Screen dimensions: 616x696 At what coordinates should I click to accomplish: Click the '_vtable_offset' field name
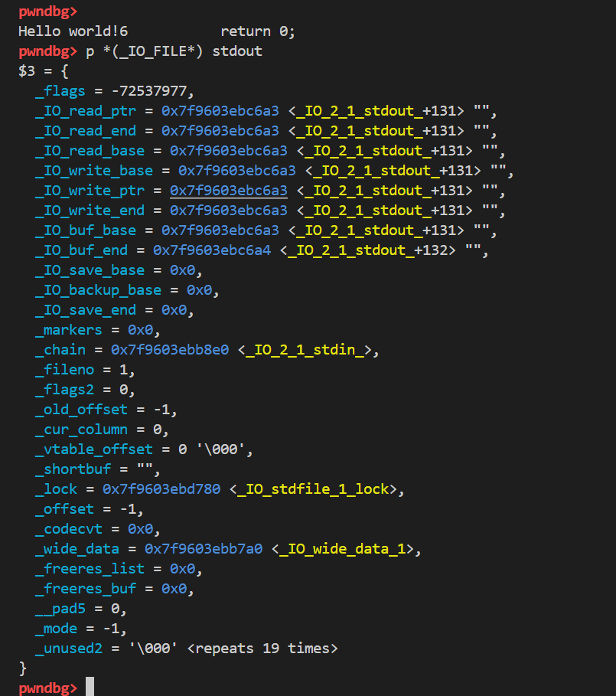(x=94, y=449)
